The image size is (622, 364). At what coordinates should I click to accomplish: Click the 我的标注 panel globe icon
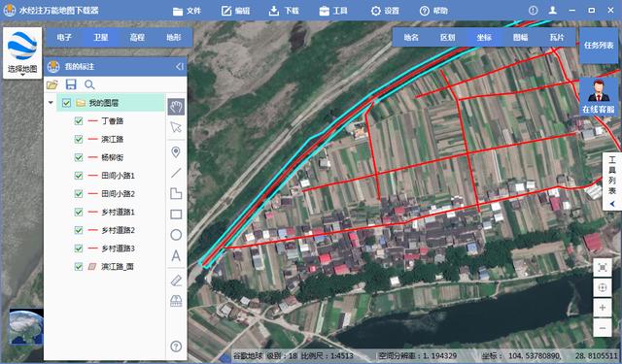[53, 67]
